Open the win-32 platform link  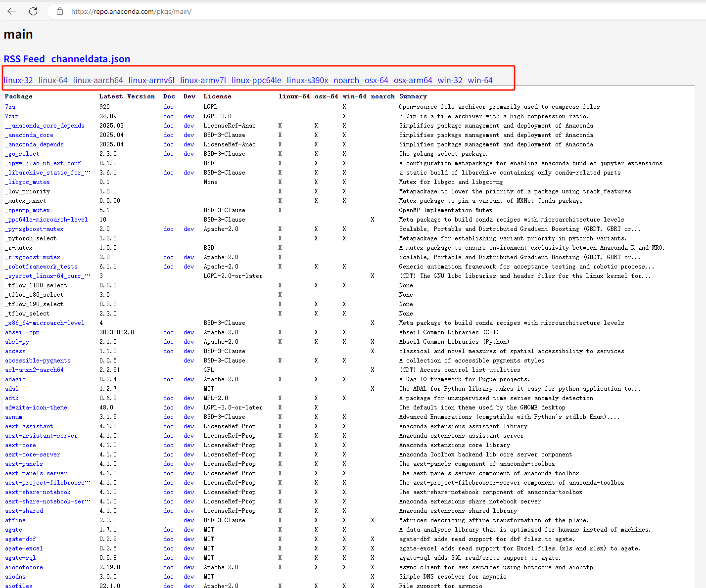tap(450, 80)
